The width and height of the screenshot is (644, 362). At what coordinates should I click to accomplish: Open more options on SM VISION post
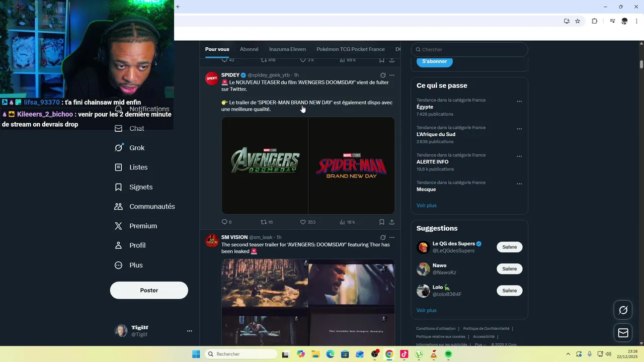(392, 237)
